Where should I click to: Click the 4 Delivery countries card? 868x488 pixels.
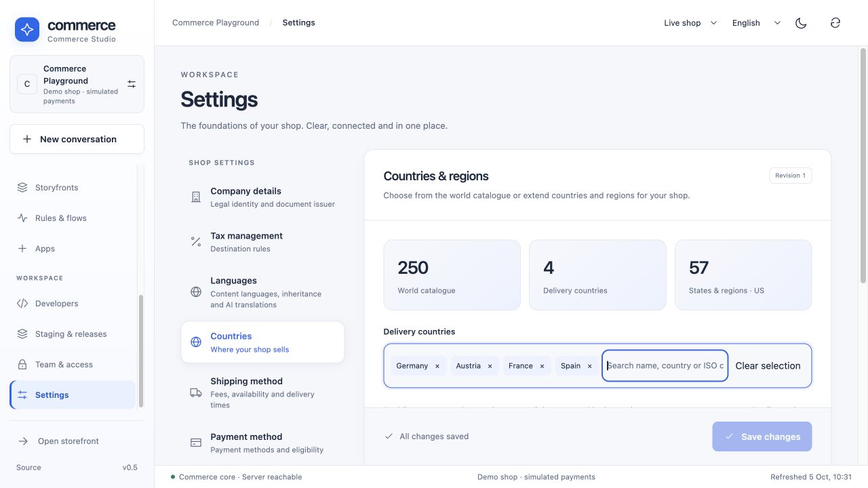pos(597,274)
